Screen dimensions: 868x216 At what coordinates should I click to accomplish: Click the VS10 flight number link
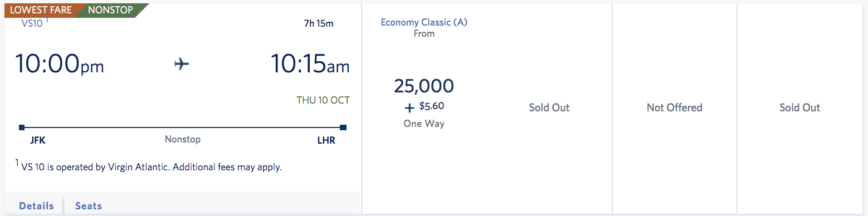(32, 23)
